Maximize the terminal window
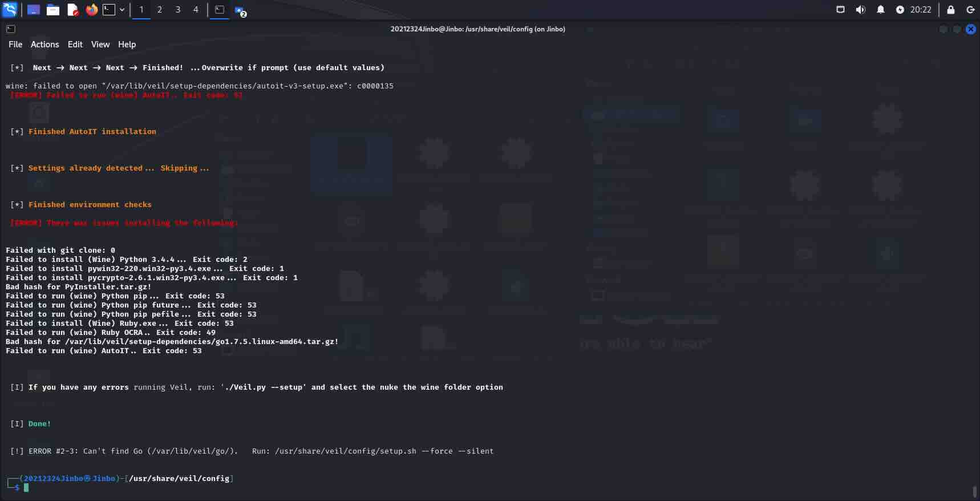 click(957, 29)
